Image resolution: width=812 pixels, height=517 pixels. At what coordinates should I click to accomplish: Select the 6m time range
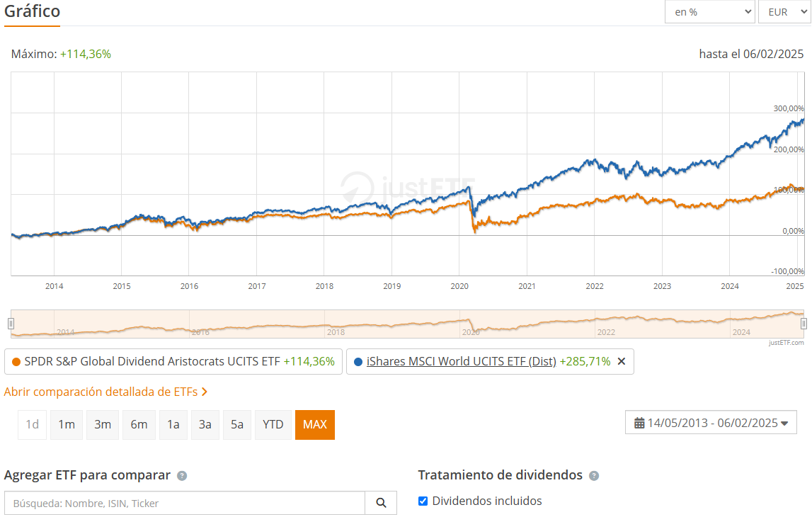point(139,425)
